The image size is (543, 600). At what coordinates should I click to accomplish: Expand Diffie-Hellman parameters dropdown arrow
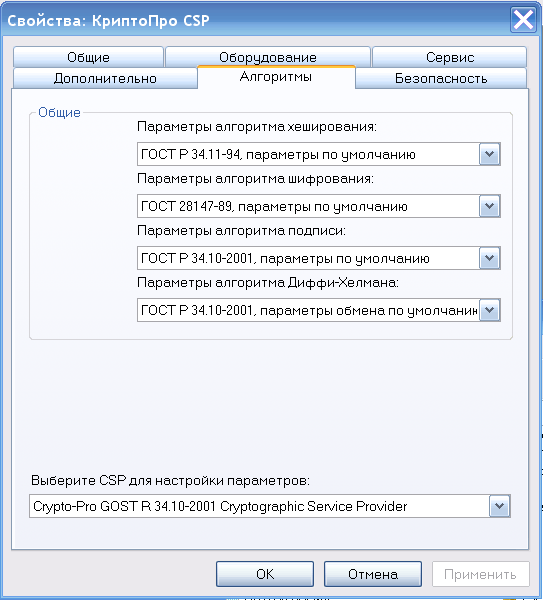489,310
